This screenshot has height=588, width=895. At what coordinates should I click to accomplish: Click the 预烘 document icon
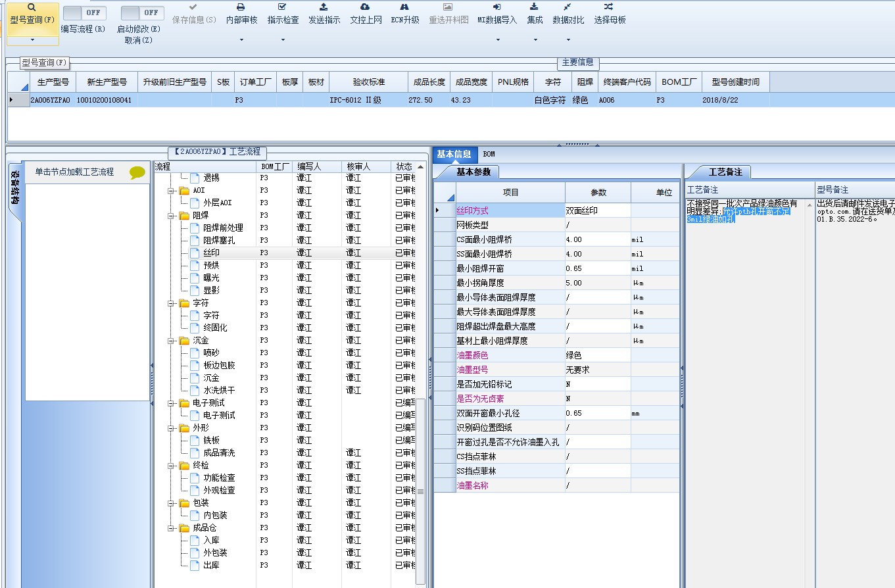pyautogui.click(x=195, y=265)
